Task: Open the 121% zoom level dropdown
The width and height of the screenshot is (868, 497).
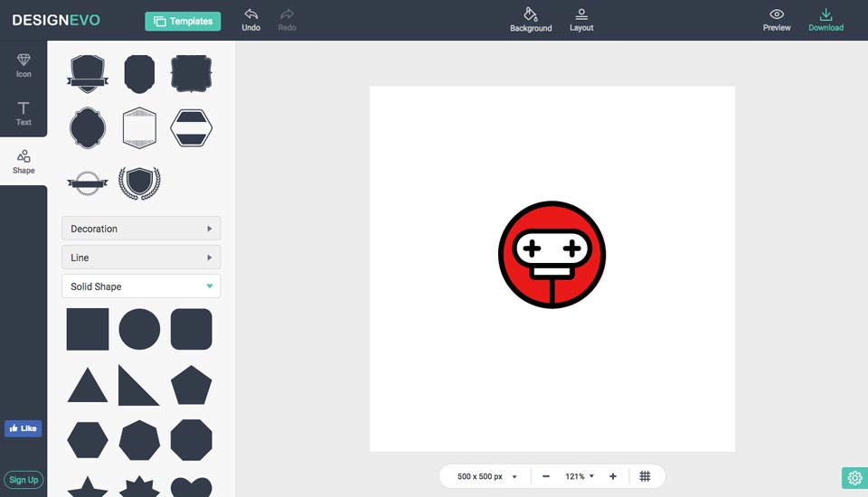Action: 579,476
